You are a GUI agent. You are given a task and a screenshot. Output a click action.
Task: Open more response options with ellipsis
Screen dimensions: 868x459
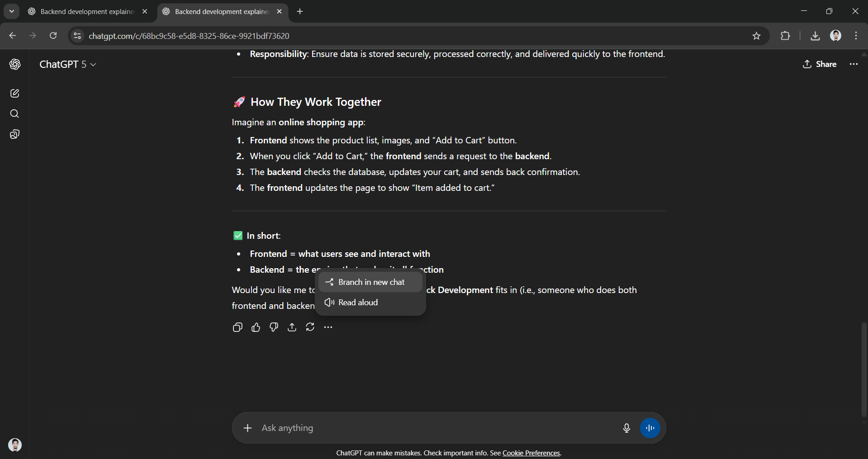click(x=328, y=327)
